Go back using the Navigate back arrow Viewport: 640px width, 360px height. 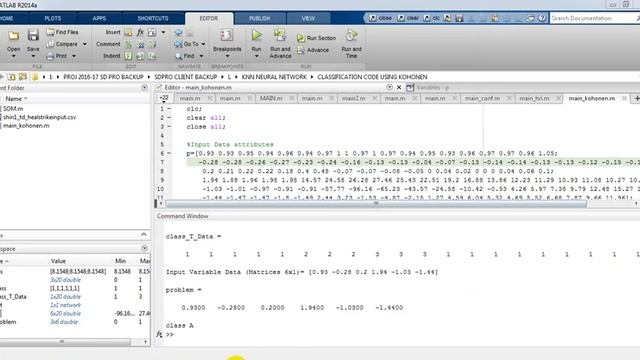178,32
